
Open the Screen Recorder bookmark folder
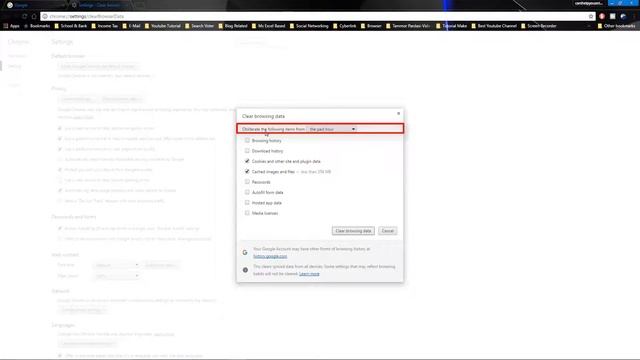click(x=539, y=26)
